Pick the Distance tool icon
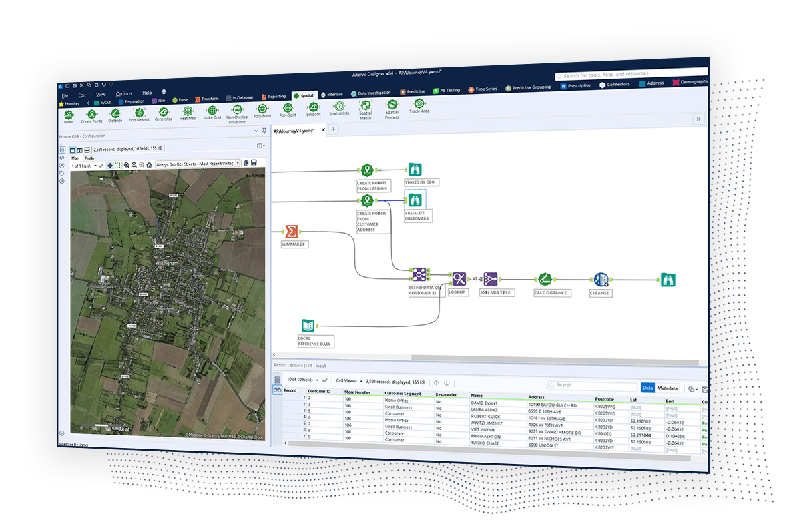 115,116
